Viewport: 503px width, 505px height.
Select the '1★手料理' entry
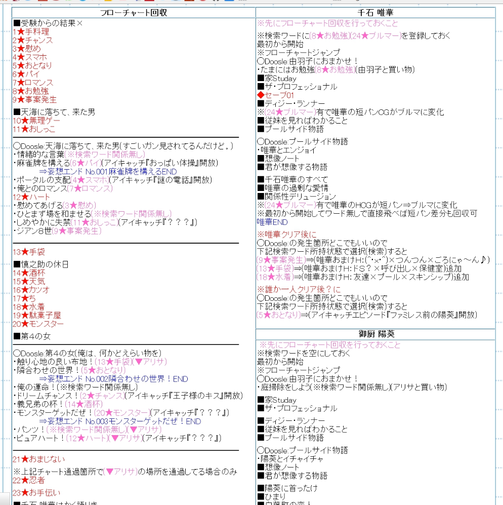point(31,32)
